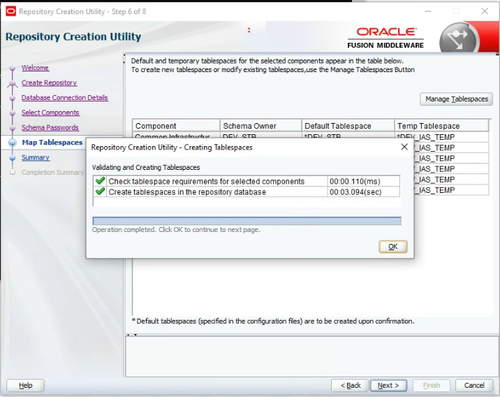This screenshot has width=500, height=397.
Task: Proceed with the Next button
Action: pos(388,386)
